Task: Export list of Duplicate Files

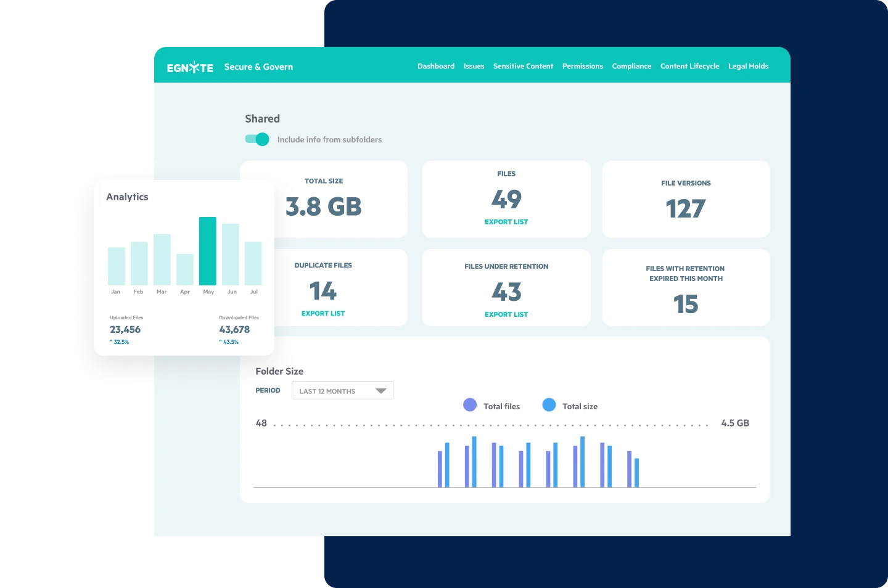Action: coord(323,314)
